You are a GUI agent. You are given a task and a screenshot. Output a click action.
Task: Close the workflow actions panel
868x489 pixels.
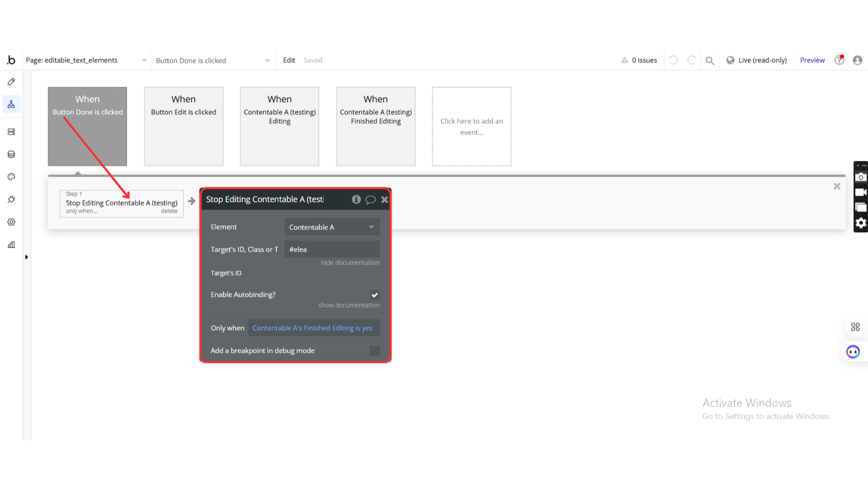(x=837, y=186)
